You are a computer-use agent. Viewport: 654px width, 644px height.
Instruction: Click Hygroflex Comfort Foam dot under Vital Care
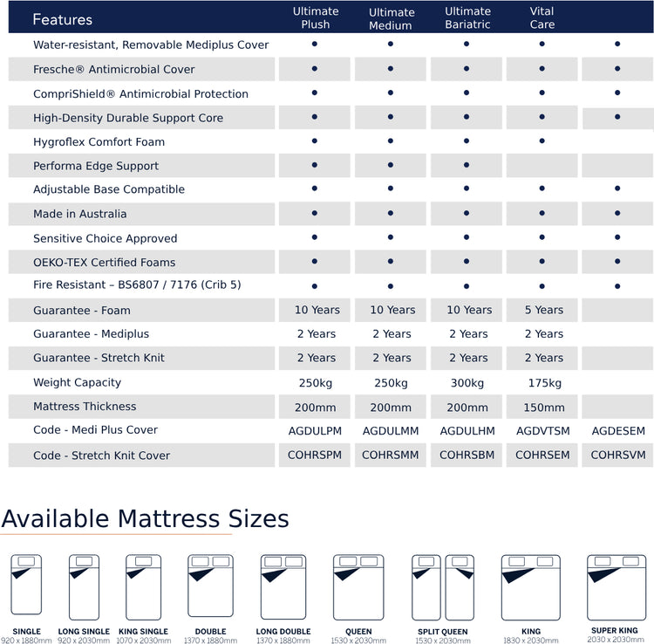(542, 140)
